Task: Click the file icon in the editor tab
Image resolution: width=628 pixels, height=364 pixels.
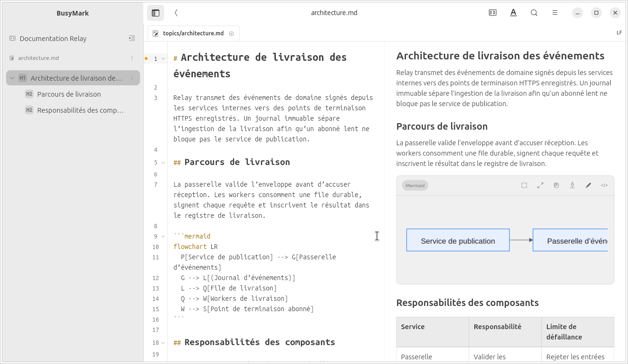Action: click(x=156, y=33)
